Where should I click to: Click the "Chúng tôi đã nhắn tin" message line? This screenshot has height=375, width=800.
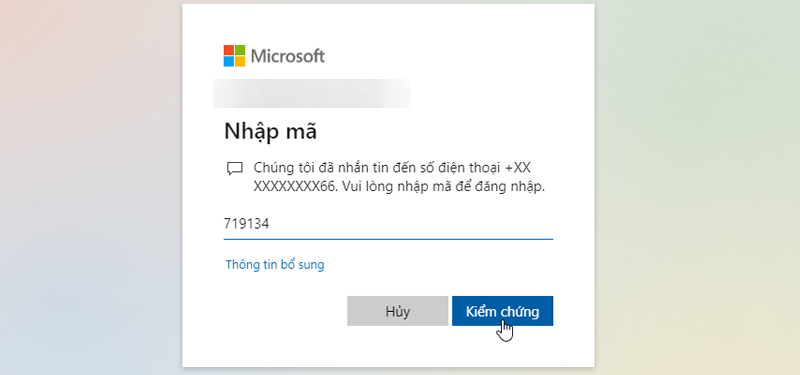tap(392, 168)
